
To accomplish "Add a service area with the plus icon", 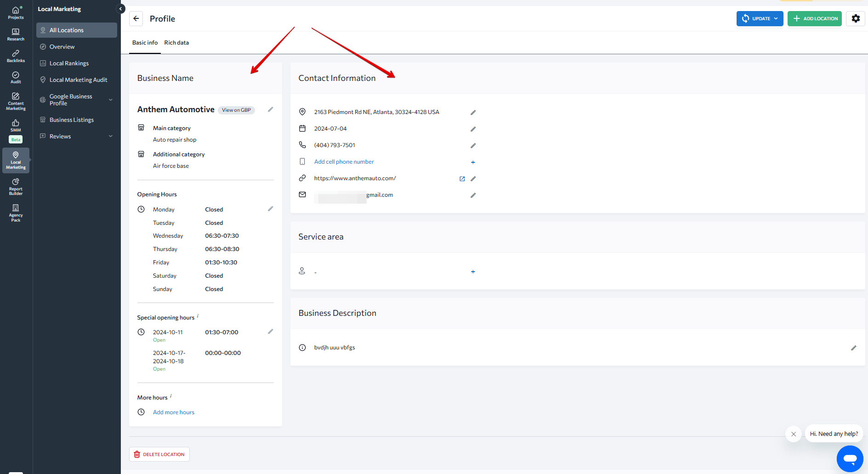I will pos(473,272).
